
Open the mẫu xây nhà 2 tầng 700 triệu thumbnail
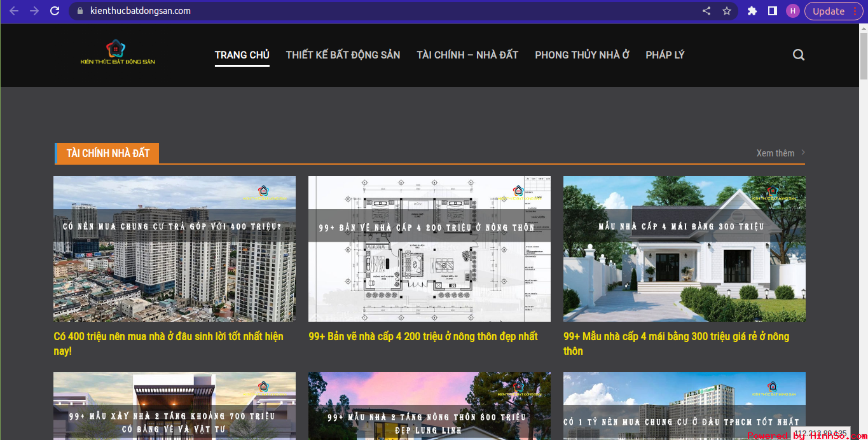click(174, 406)
